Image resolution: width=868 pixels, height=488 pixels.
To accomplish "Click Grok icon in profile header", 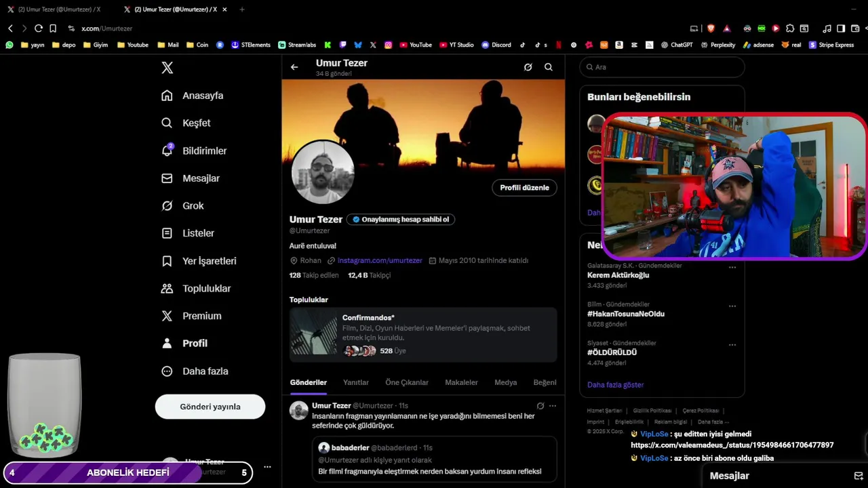I will click(528, 67).
